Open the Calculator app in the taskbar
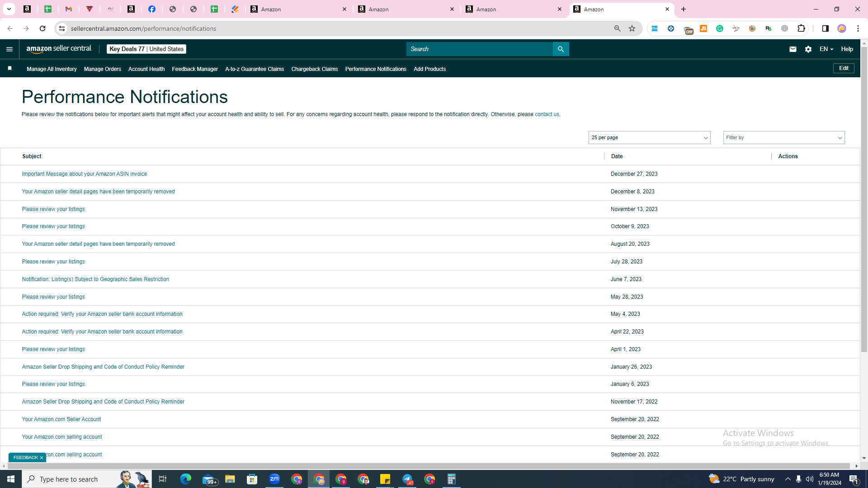 [x=452, y=479]
